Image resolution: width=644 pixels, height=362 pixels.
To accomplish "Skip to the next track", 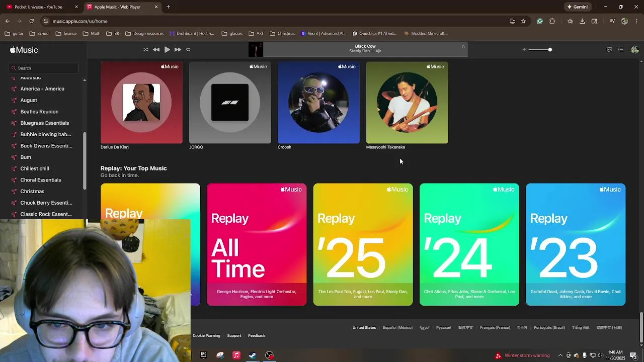I will (x=178, y=50).
